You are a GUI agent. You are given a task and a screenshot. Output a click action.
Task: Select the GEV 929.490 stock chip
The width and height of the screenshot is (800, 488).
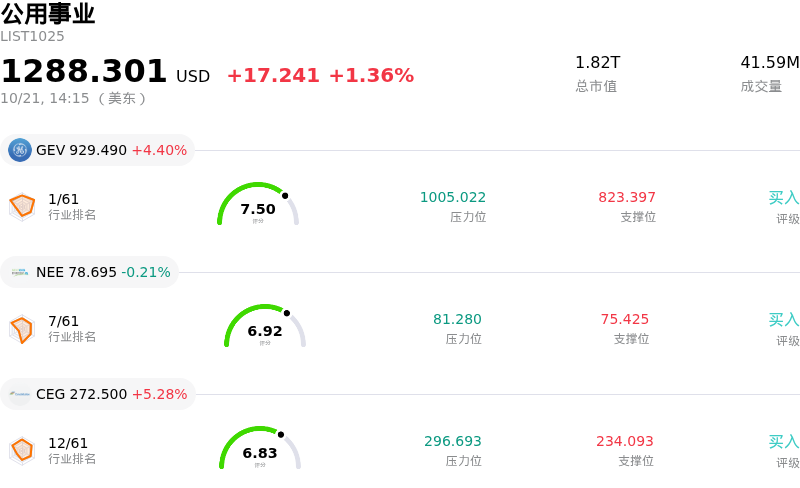(97, 150)
